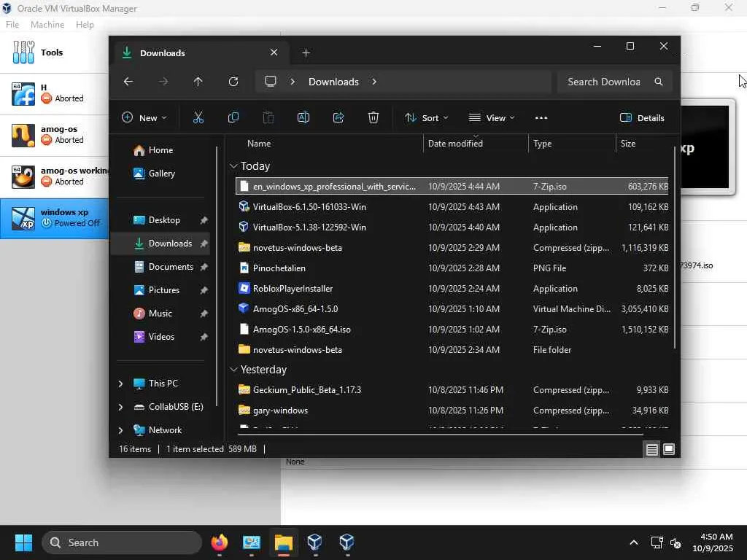This screenshot has height=560, width=747.
Task: Select AmogOS-1.5.0-x86_64.iso file
Action: [452, 330]
